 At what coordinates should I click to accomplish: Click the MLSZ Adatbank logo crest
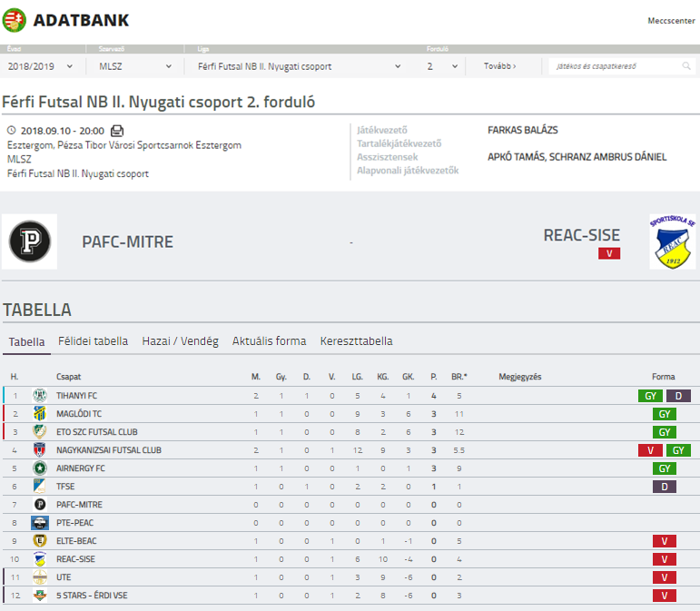[x=15, y=20]
